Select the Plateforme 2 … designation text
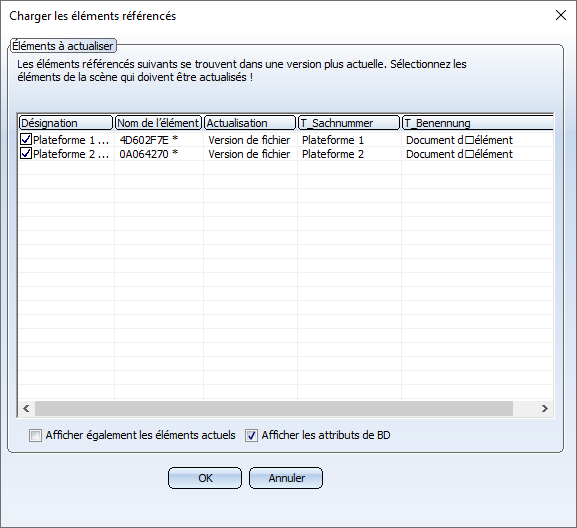 [x=71, y=154]
